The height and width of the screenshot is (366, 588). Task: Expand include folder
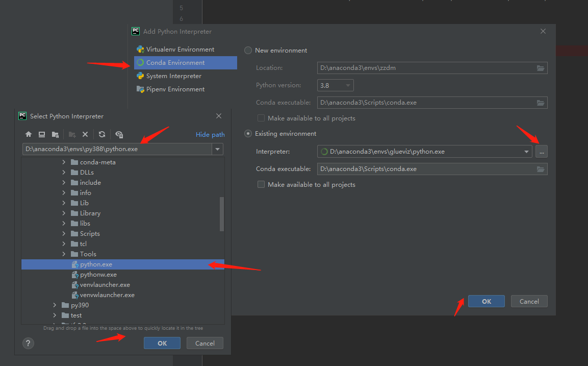(64, 182)
